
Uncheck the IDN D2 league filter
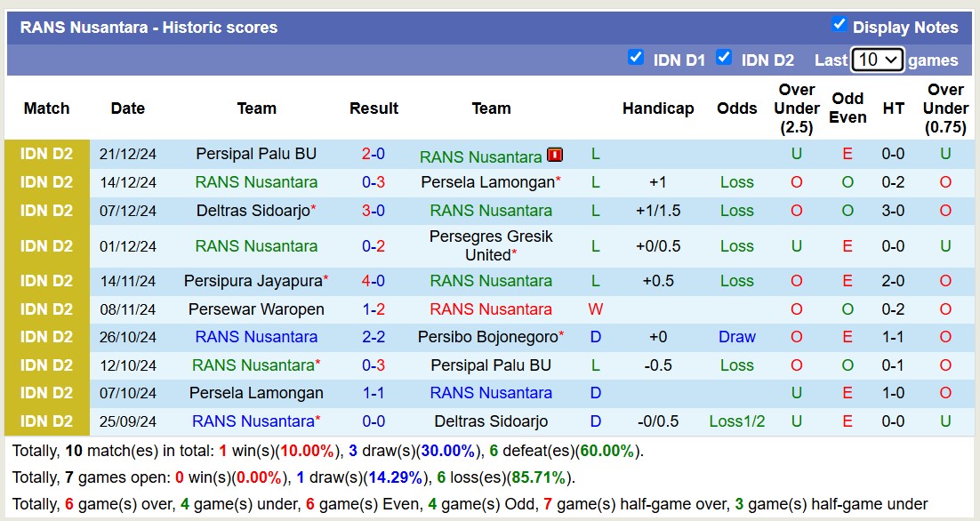(724, 57)
